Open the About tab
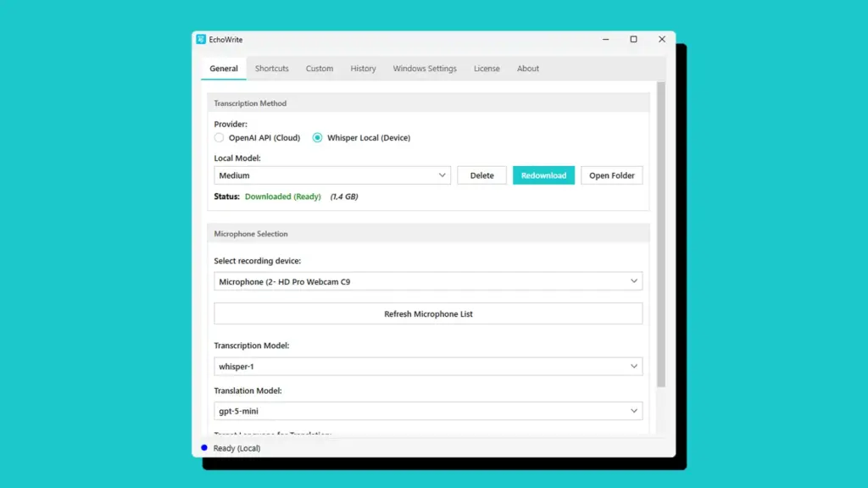 (x=528, y=68)
